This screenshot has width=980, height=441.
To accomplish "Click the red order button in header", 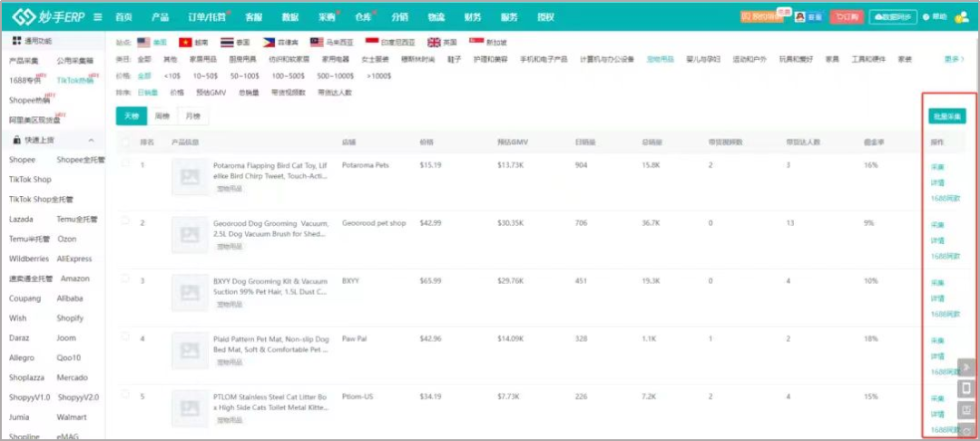I will tap(847, 17).
